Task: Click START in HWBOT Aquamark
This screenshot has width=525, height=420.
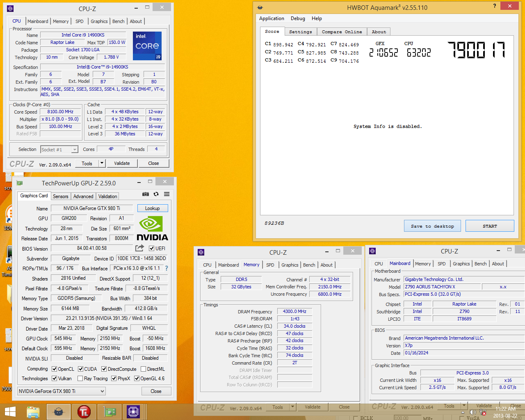Action: (x=490, y=226)
